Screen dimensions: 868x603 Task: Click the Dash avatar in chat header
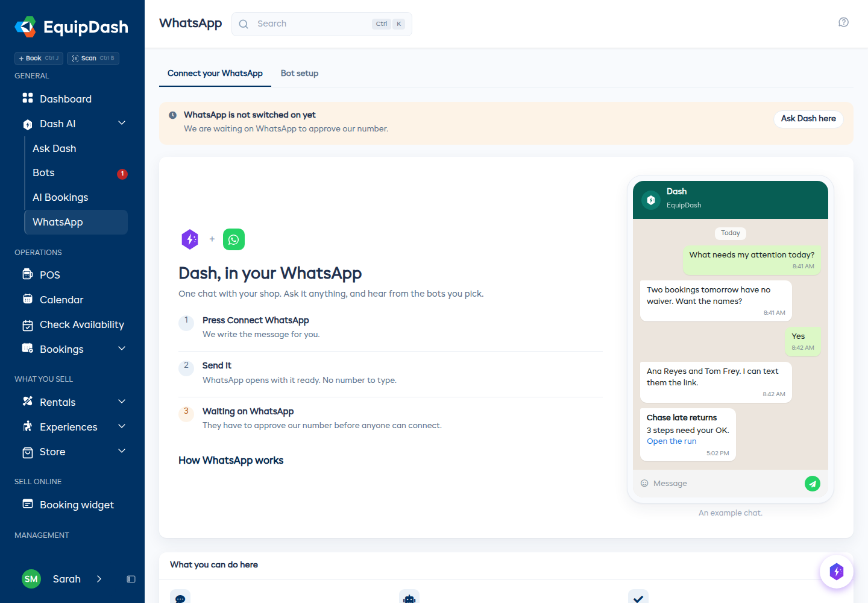(651, 200)
